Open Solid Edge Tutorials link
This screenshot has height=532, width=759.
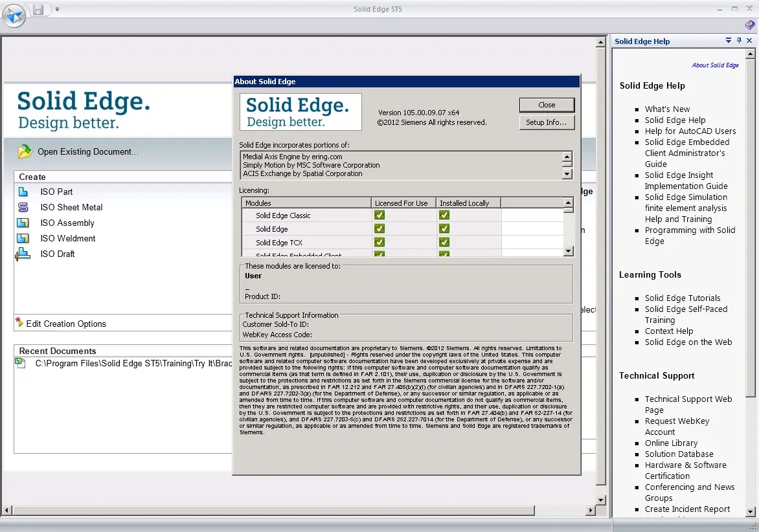[x=683, y=298]
